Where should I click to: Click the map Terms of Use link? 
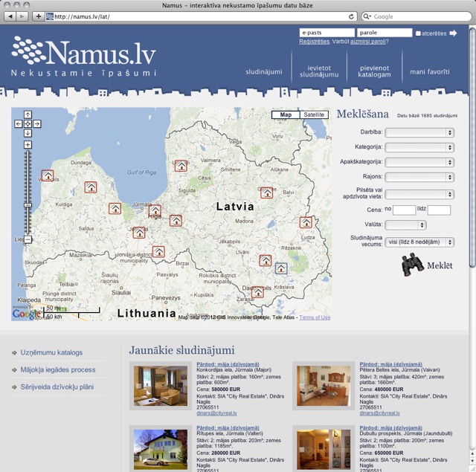pos(315,317)
